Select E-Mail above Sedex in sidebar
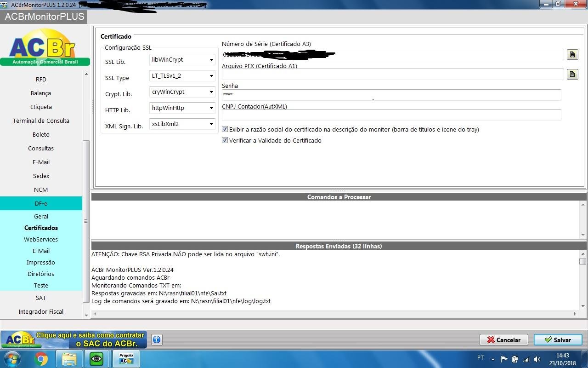The width and height of the screenshot is (588, 368). (41, 162)
